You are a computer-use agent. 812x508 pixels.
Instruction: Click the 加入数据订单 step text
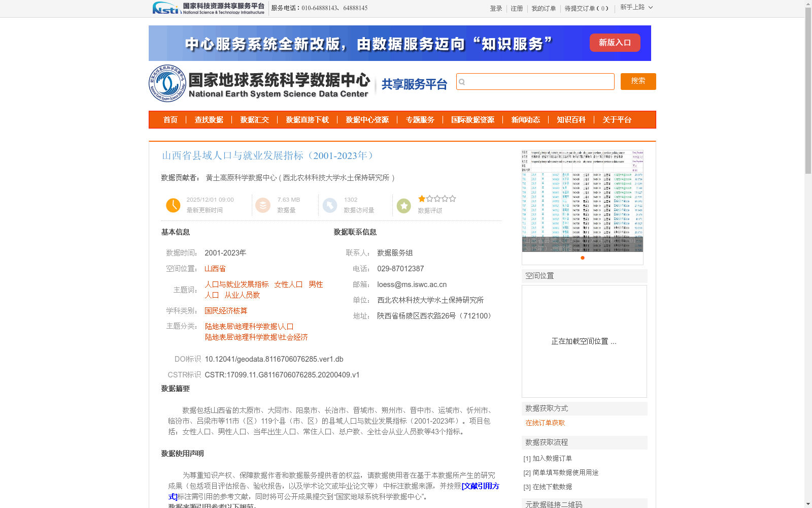pos(552,458)
